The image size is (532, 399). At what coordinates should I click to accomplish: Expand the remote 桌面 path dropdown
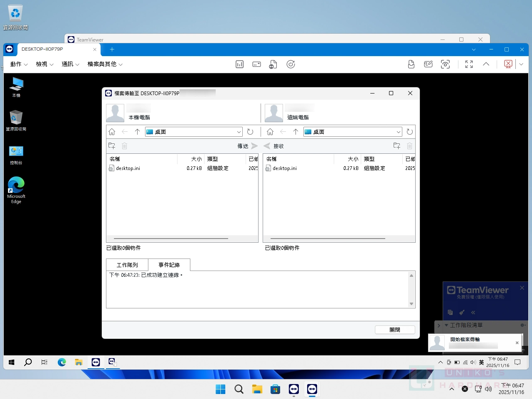[398, 132]
